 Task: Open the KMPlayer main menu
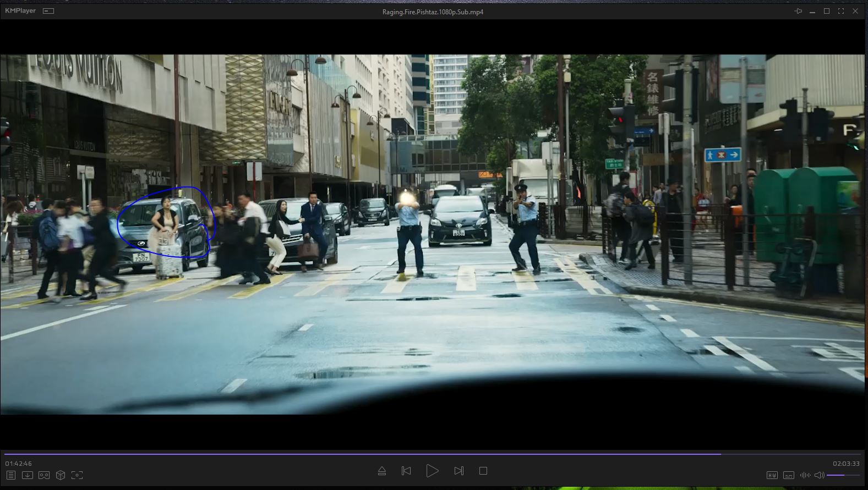(x=20, y=11)
